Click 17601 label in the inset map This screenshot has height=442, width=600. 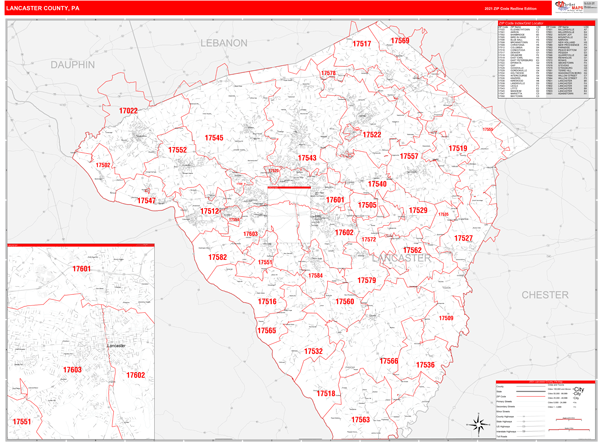[82, 269]
